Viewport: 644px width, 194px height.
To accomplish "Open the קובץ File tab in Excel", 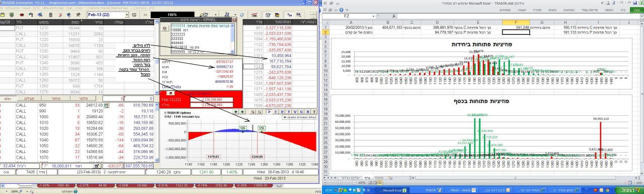I will coord(637,10).
